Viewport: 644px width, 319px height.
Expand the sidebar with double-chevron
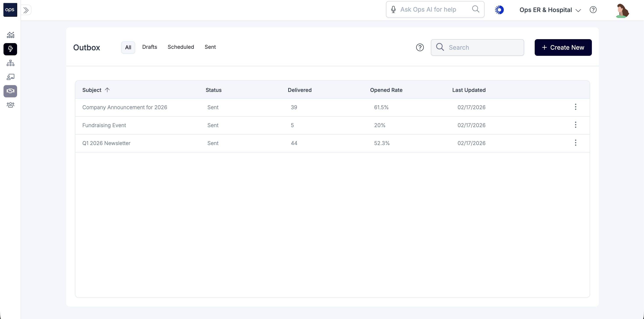26,10
